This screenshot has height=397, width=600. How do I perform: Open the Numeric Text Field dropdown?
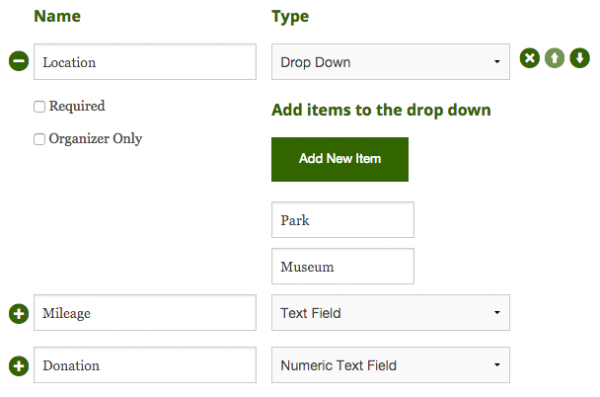pyautogui.click(x=390, y=365)
